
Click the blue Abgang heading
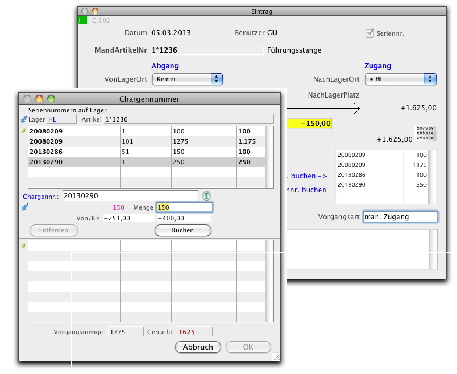(165, 66)
